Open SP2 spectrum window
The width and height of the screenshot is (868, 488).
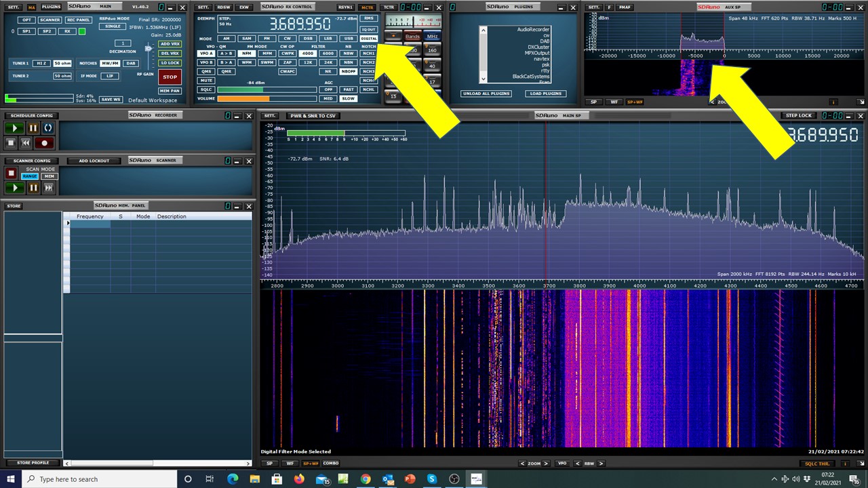pos(47,31)
